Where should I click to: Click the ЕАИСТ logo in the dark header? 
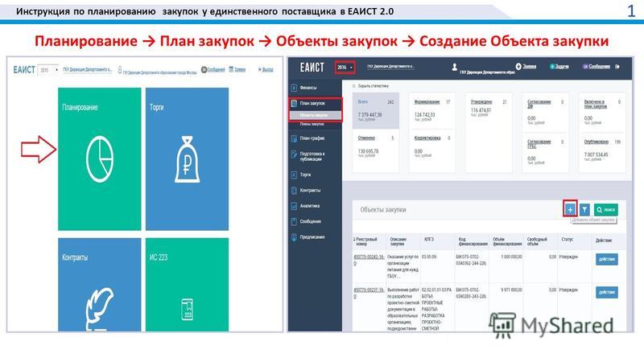pyautogui.click(x=312, y=67)
